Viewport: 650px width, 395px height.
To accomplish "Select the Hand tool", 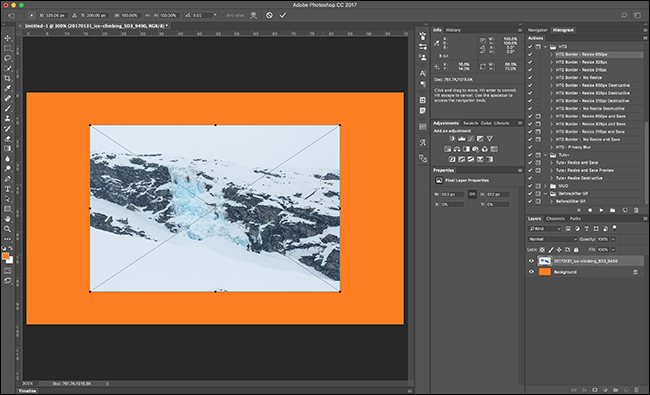I will pyautogui.click(x=7, y=219).
